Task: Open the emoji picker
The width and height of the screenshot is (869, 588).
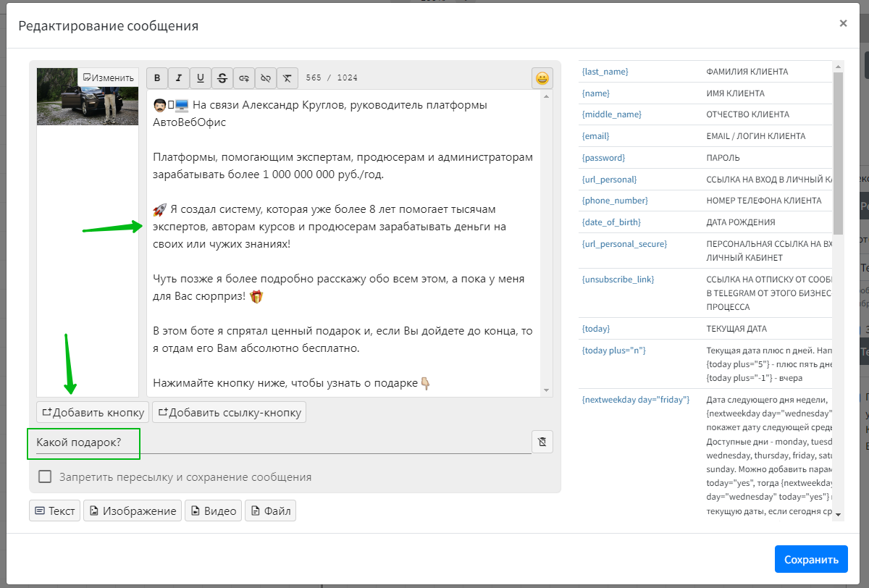Action: 542,78
